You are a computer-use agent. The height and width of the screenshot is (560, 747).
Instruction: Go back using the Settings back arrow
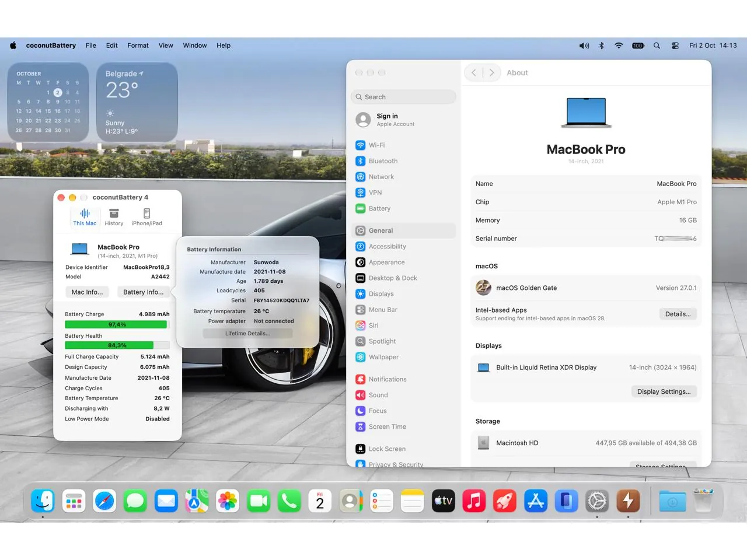tap(474, 73)
